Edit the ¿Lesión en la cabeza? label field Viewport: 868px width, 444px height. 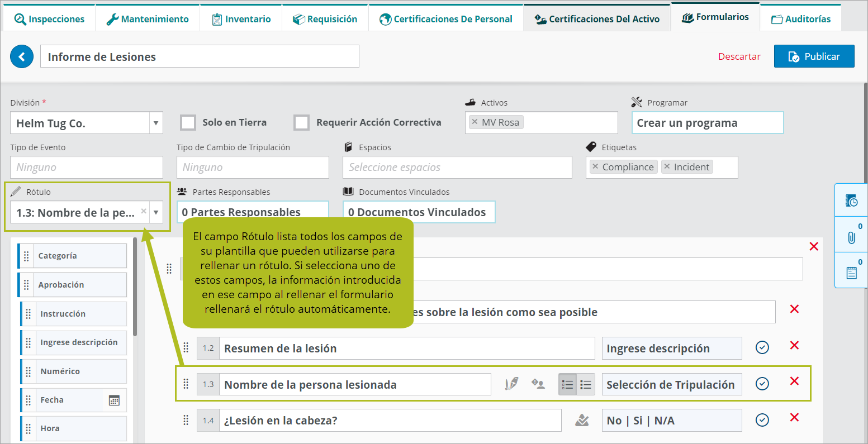[390, 421]
